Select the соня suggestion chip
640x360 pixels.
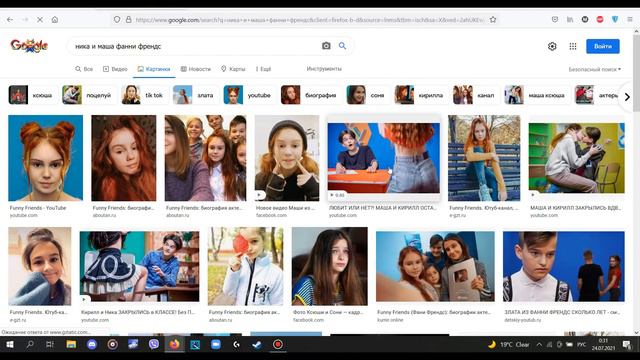367,95
